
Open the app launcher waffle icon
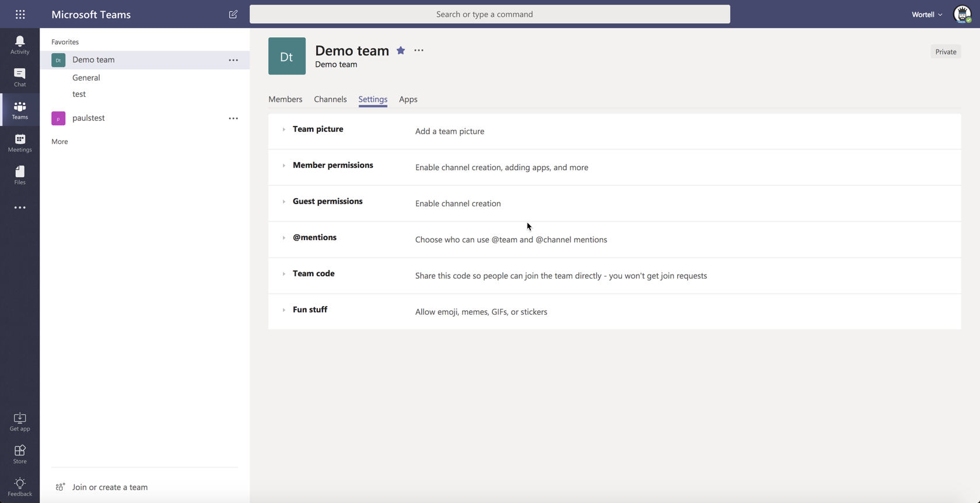[20, 14]
